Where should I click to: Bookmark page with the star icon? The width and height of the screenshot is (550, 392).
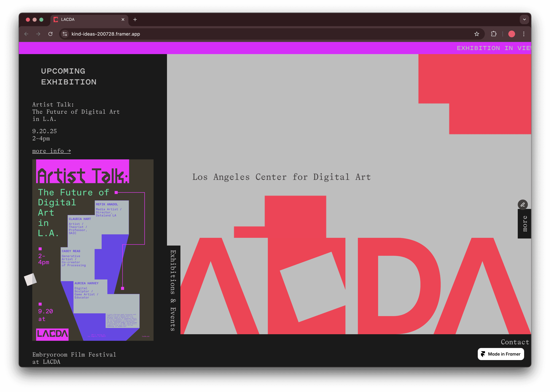tap(477, 34)
